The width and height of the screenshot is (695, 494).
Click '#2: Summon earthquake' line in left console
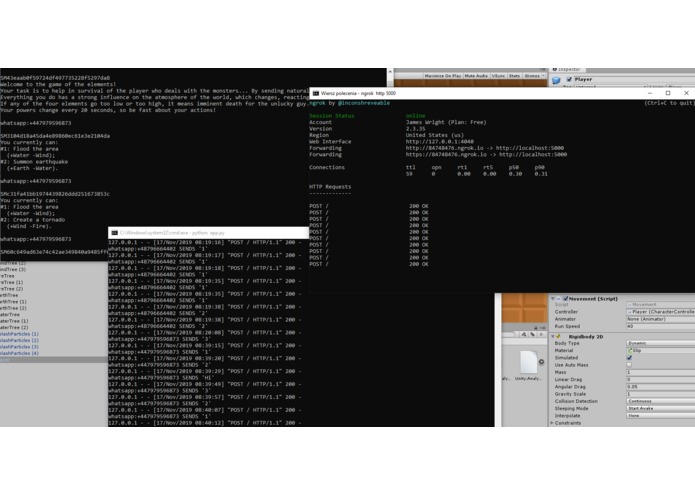click(34, 162)
